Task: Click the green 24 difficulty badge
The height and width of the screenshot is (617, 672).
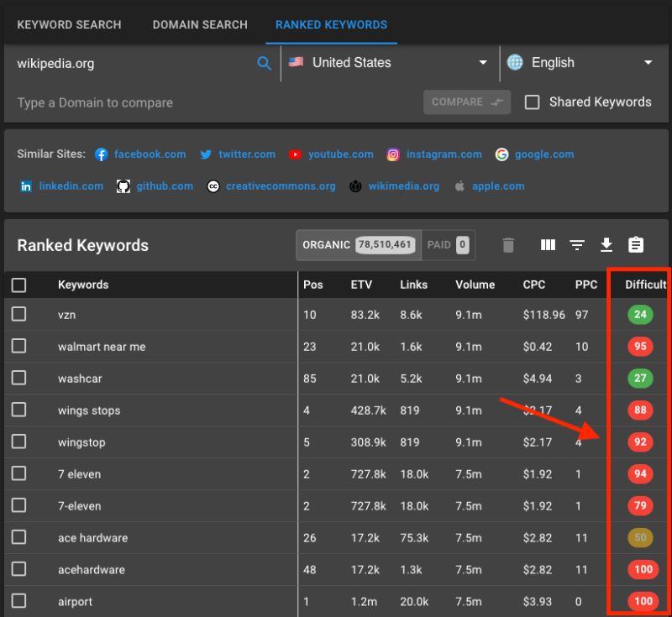Action: tap(640, 315)
